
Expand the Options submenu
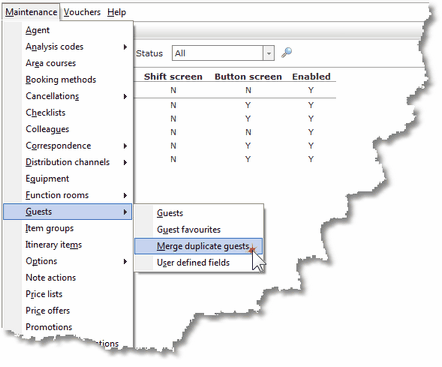[68, 261]
